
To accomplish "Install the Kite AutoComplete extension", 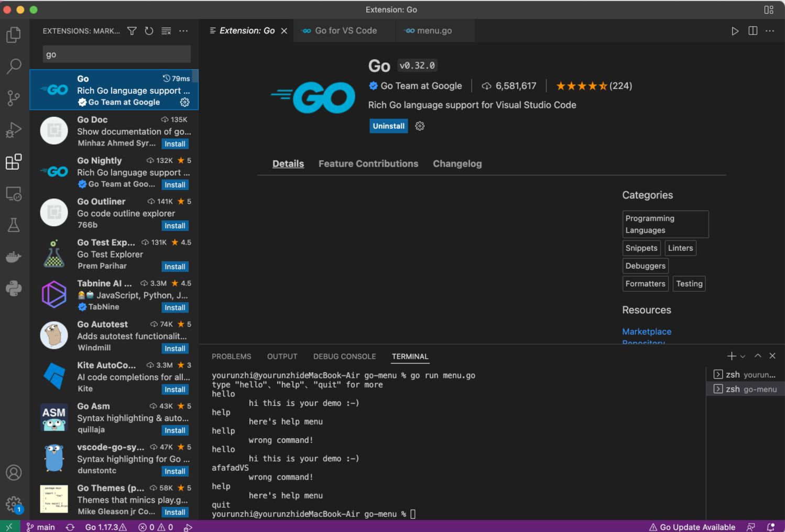I will click(175, 390).
